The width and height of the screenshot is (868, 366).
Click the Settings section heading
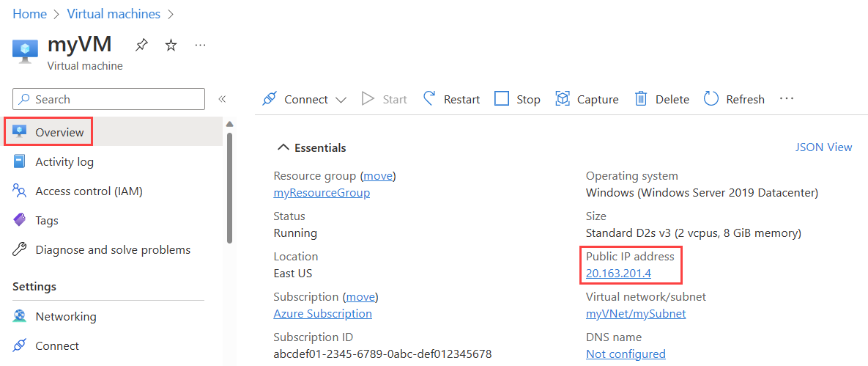34,287
